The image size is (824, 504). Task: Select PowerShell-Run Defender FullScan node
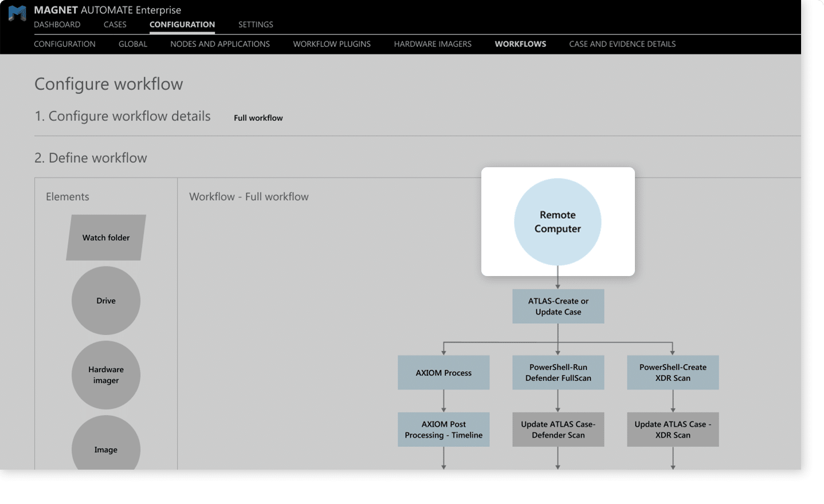pos(558,373)
